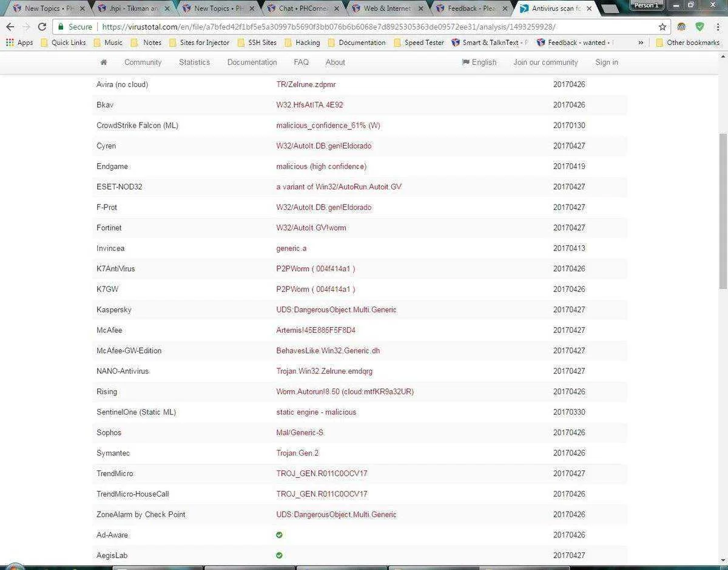Open the 'Sites for Injector' bookmark folder
This screenshot has width=728, height=570.
[x=199, y=42]
